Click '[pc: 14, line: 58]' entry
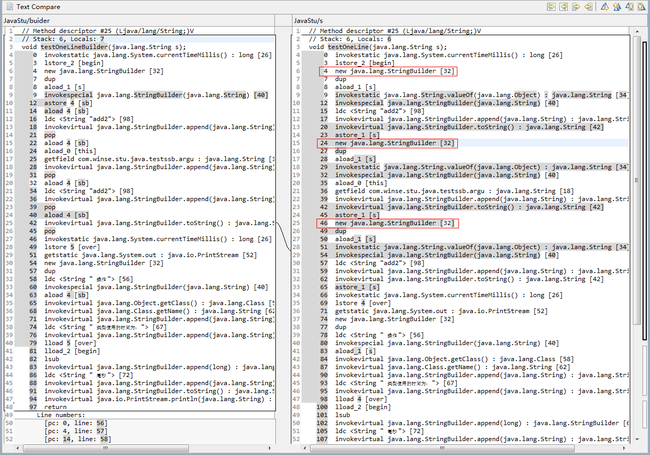This screenshot has width=650, height=455. (78, 439)
